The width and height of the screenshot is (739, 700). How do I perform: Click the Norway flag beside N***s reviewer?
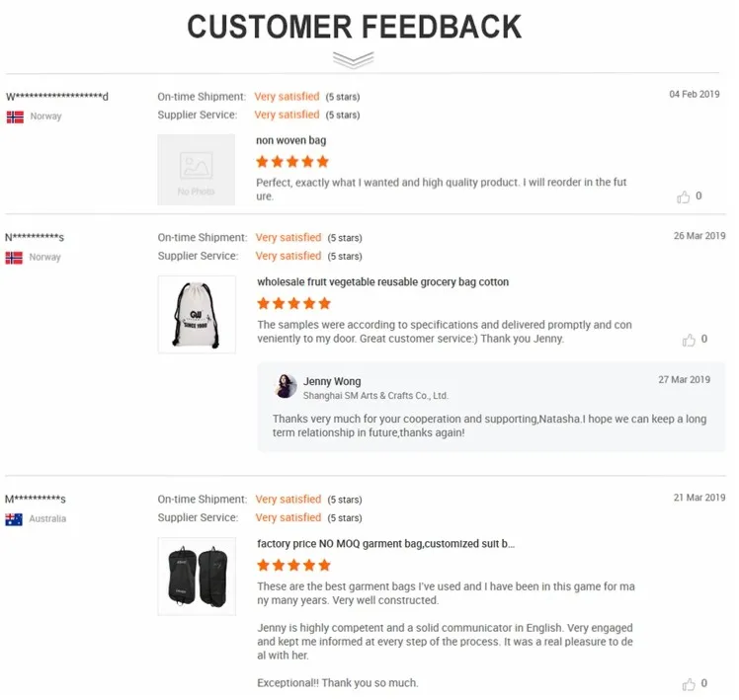pyautogui.click(x=15, y=258)
